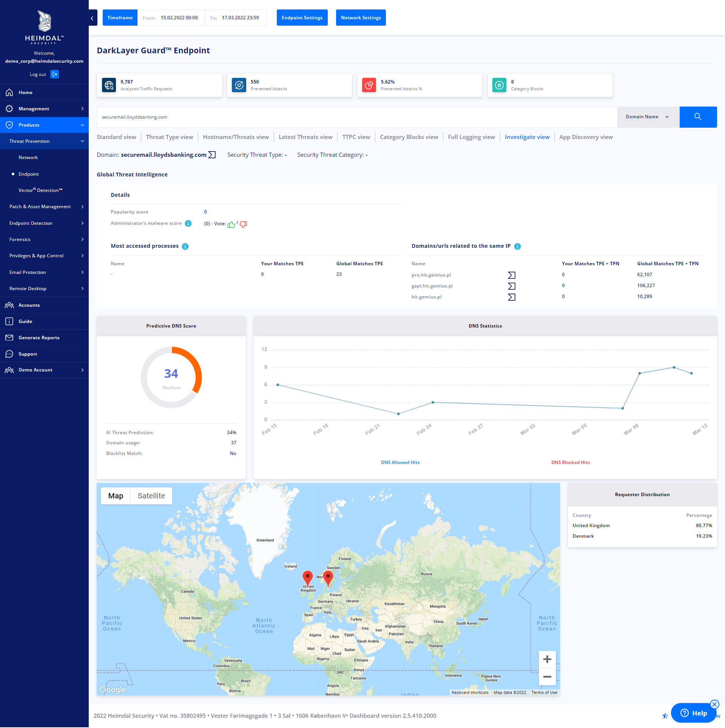725x728 pixels.
Task: Open the Domain Name dropdown filter
Action: (647, 117)
